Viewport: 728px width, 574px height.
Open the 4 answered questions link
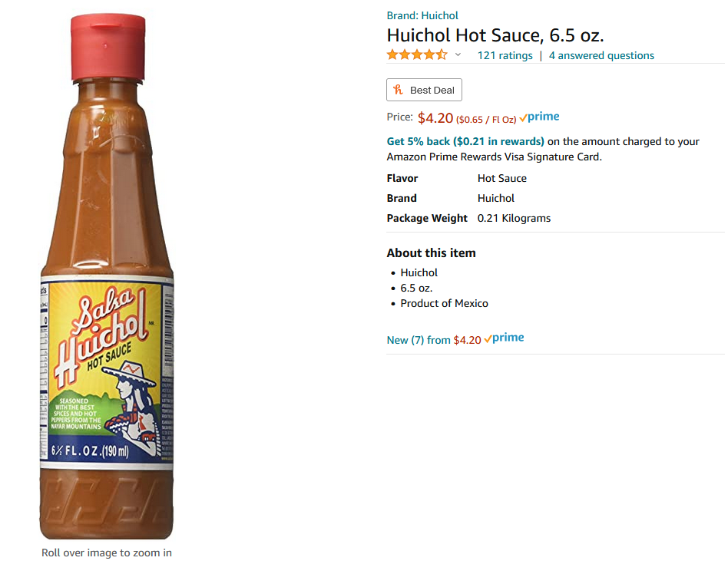click(x=601, y=56)
